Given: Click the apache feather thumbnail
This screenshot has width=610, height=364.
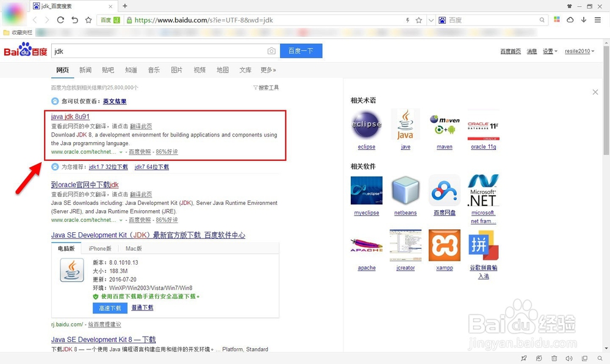Looking at the screenshot, I should [367, 245].
